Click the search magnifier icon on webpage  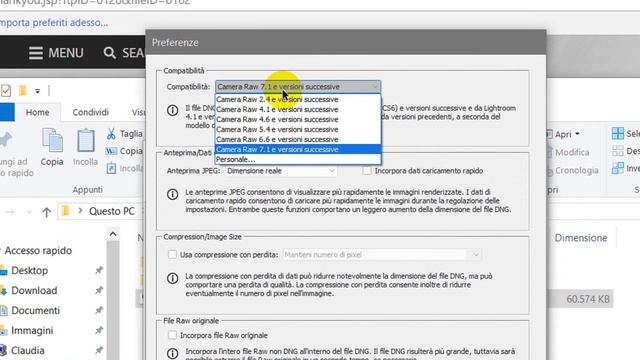click(109, 53)
